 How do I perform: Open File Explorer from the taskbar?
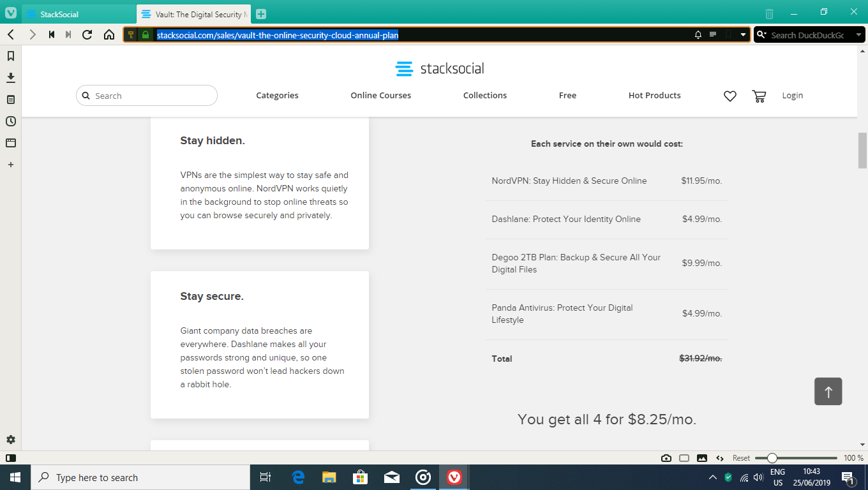coord(329,477)
